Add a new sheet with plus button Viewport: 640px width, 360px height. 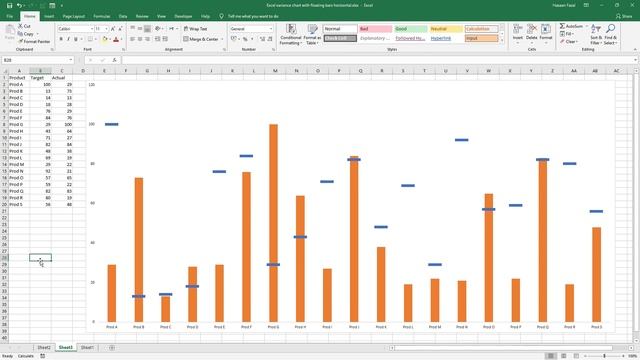pos(112,348)
